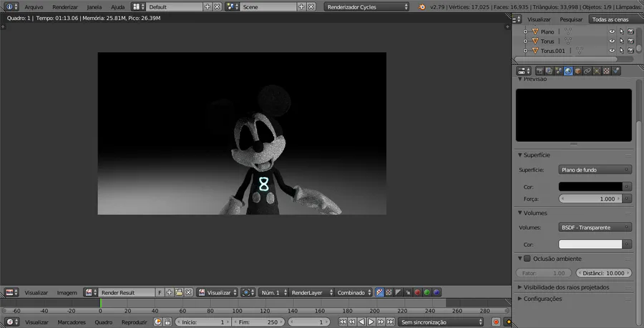
Task: Open the Arquivo menu
Action: pos(34,7)
